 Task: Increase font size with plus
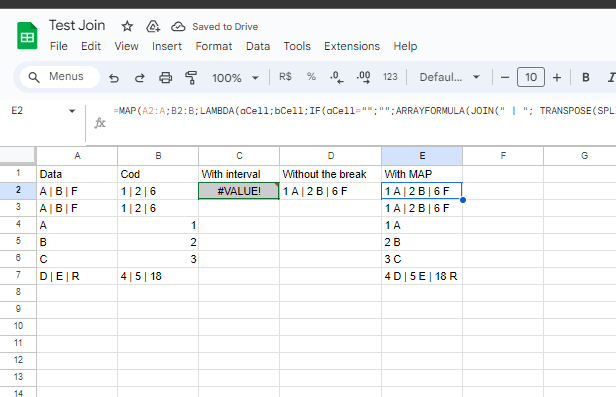click(x=557, y=77)
